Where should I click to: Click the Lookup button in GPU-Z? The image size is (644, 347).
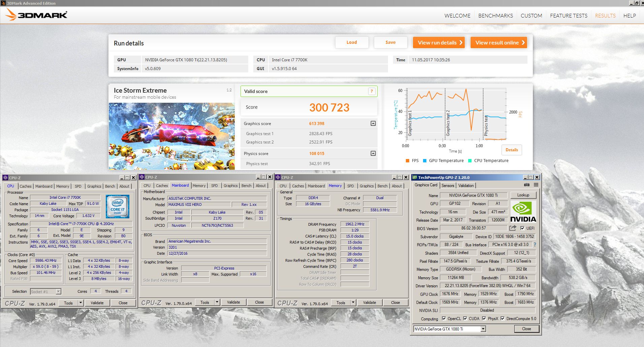(523, 195)
